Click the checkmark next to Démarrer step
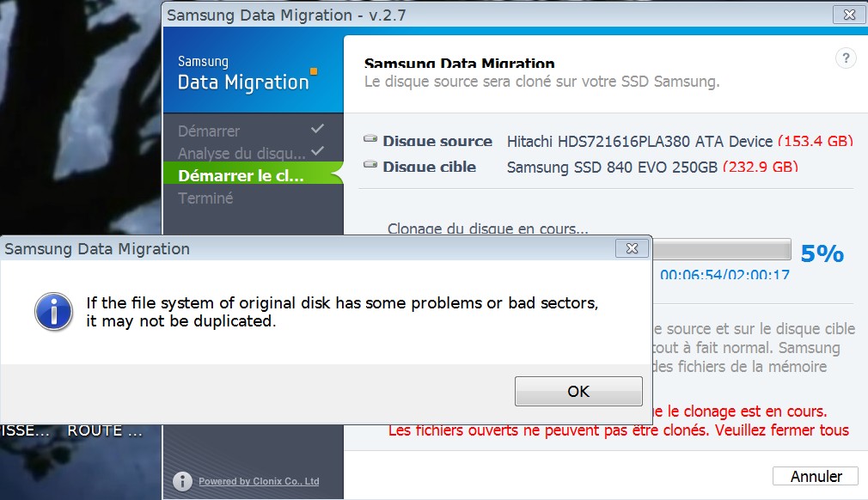Image resolution: width=868 pixels, height=500 pixels. point(317,129)
